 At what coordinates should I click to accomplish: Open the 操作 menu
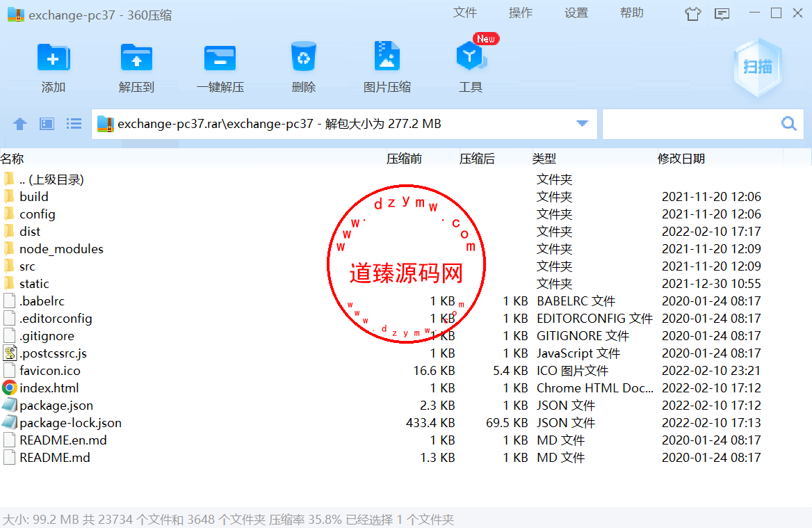pos(521,13)
